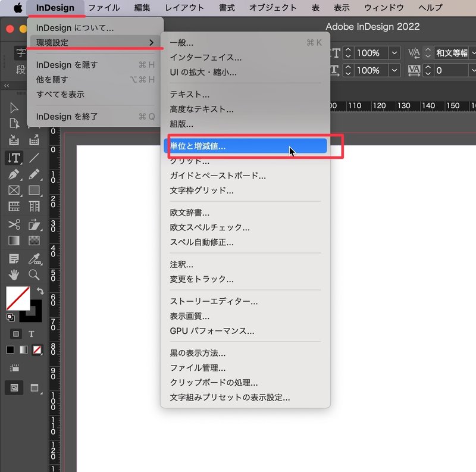Choose 欧文スペルチェック... entry
The width and height of the screenshot is (476, 472).
(245, 227)
